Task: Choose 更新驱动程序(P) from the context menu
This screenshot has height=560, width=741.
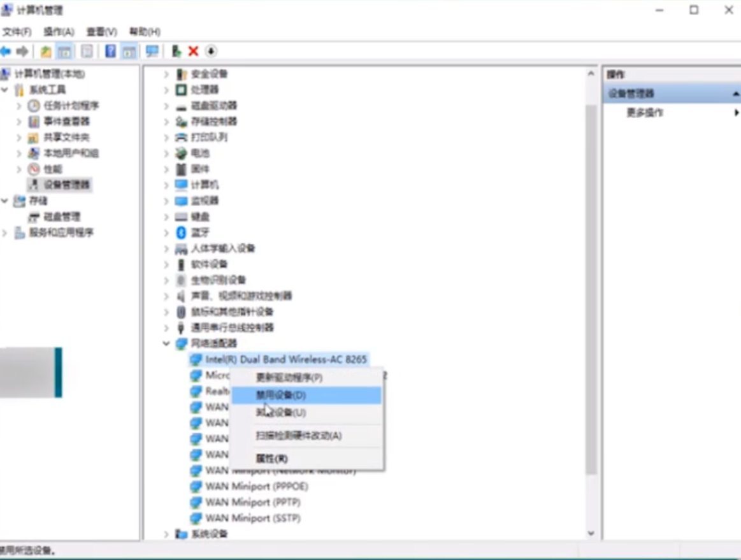Action: pyautogui.click(x=306, y=378)
